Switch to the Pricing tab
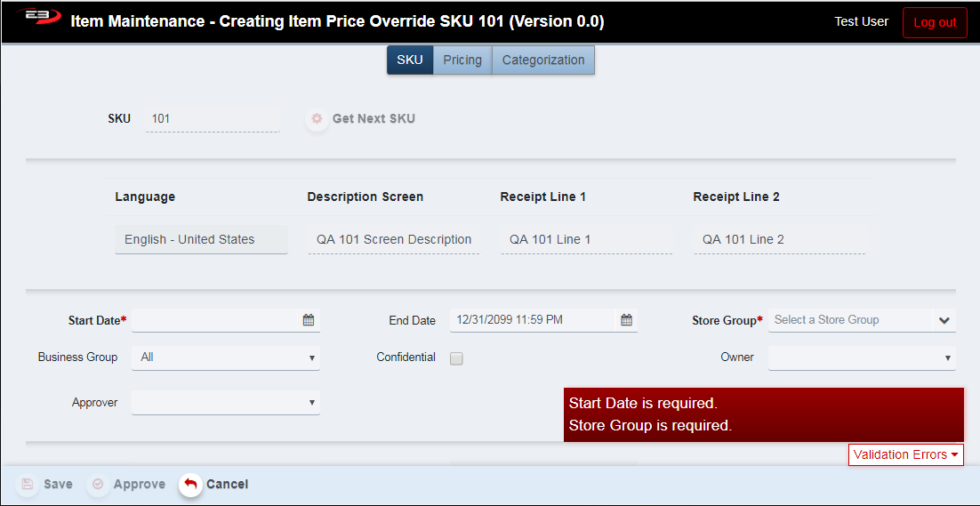 click(462, 60)
